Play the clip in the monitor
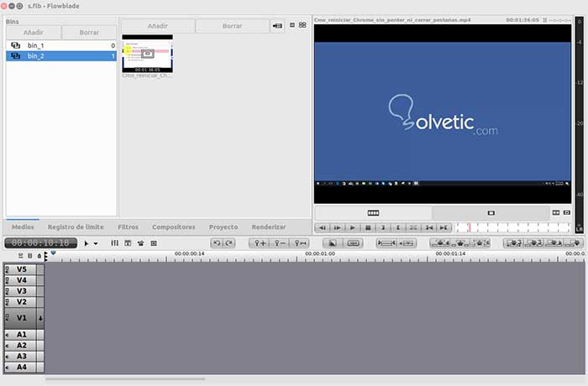 coord(353,227)
